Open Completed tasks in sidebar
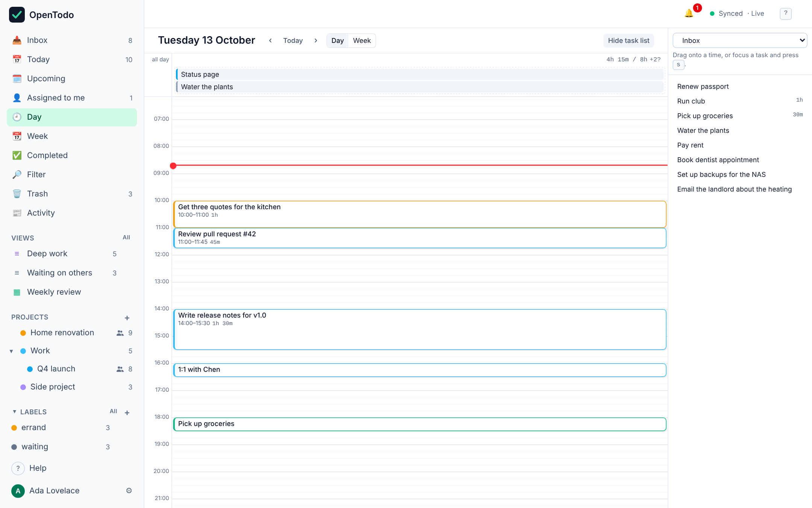 pos(72,155)
